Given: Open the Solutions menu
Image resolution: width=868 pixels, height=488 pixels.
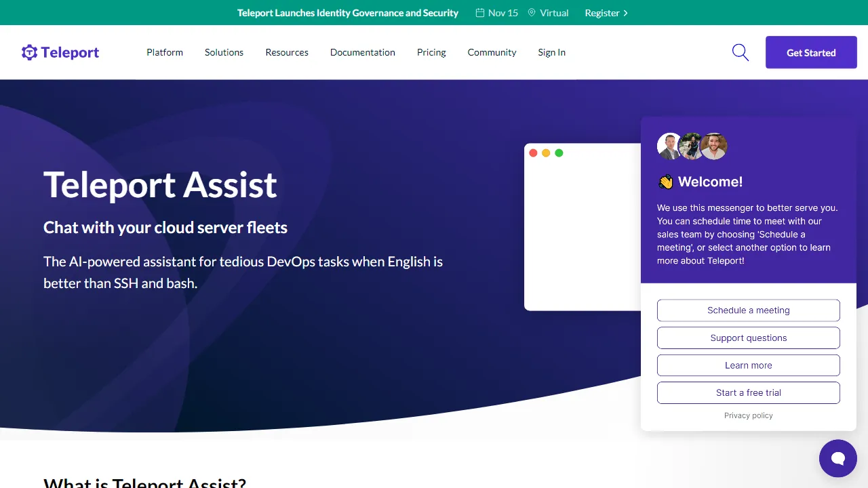Looking at the screenshot, I should coord(224,52).
